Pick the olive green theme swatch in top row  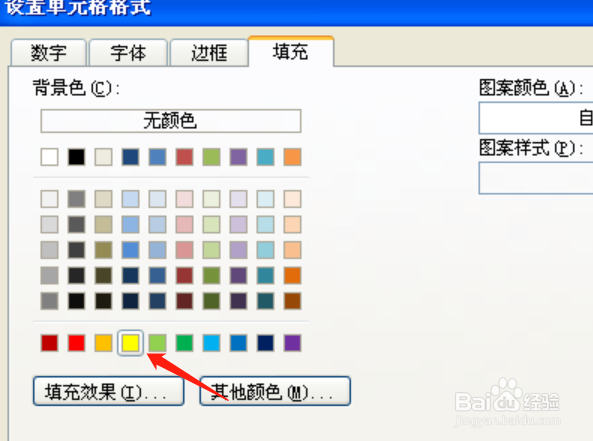[211, 157]
